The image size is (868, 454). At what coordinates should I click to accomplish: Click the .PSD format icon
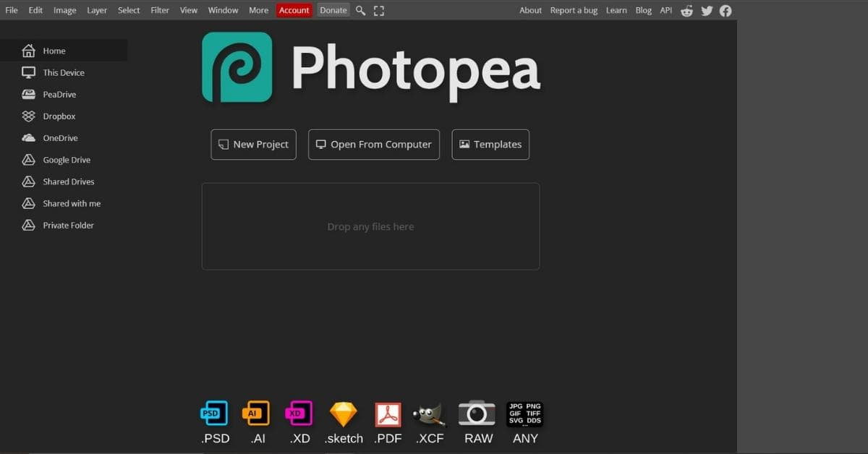[214, 414]
